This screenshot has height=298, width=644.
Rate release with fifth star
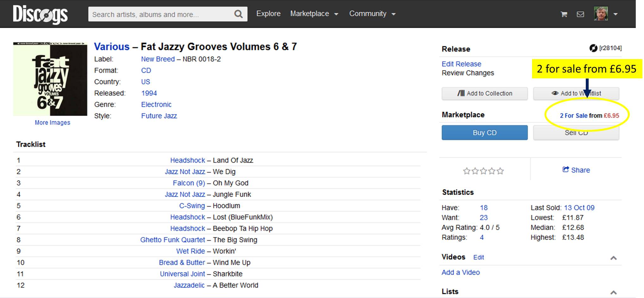(500, 171)
